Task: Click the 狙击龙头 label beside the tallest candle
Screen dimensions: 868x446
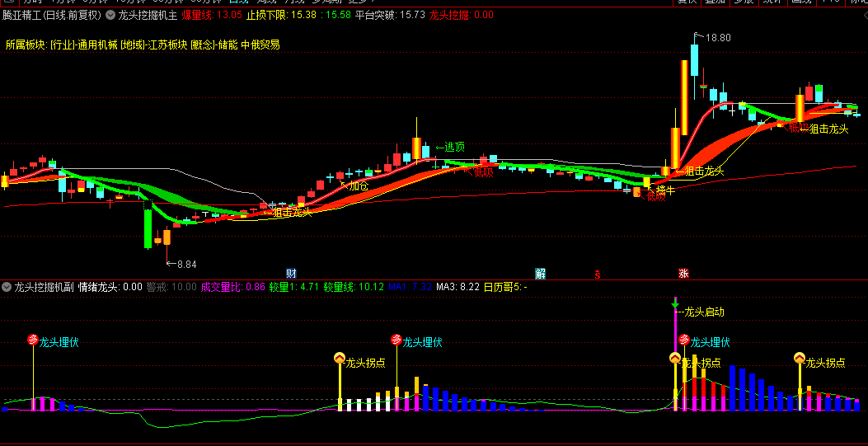Action: click(704, 171)
